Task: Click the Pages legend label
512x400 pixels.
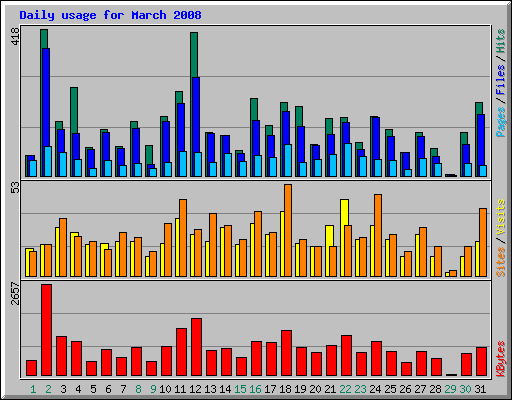Action: [501, 122]
